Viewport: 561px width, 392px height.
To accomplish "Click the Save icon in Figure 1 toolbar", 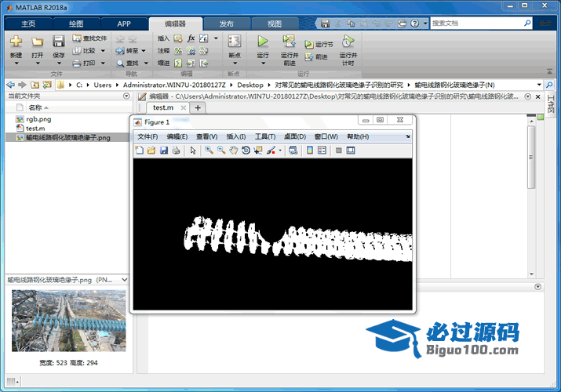I will click(163, 150).
